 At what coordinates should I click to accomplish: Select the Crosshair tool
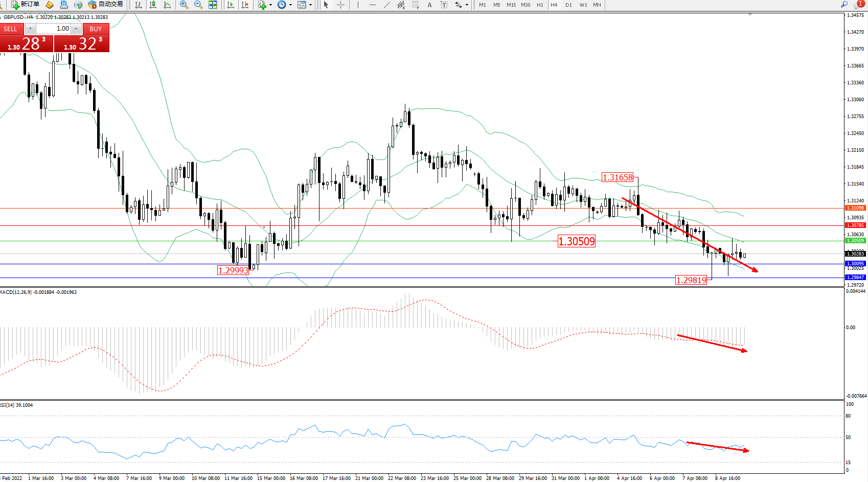(341, 5)
